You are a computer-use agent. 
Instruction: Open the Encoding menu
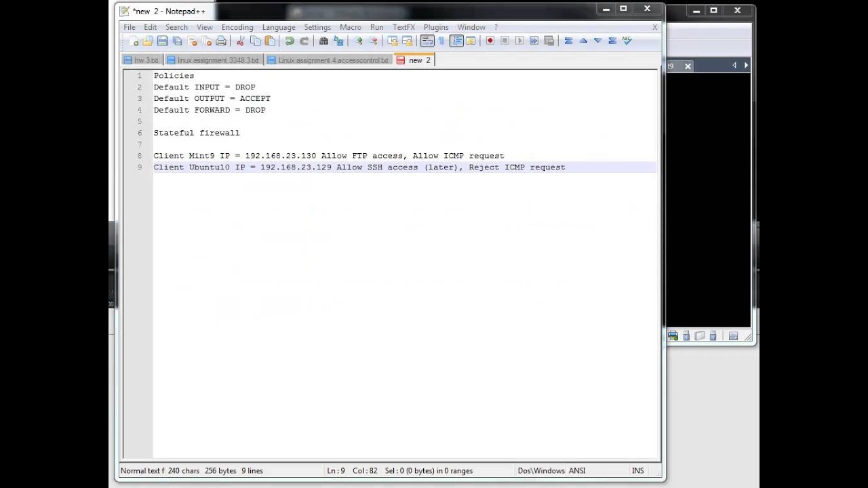(237, 27)
